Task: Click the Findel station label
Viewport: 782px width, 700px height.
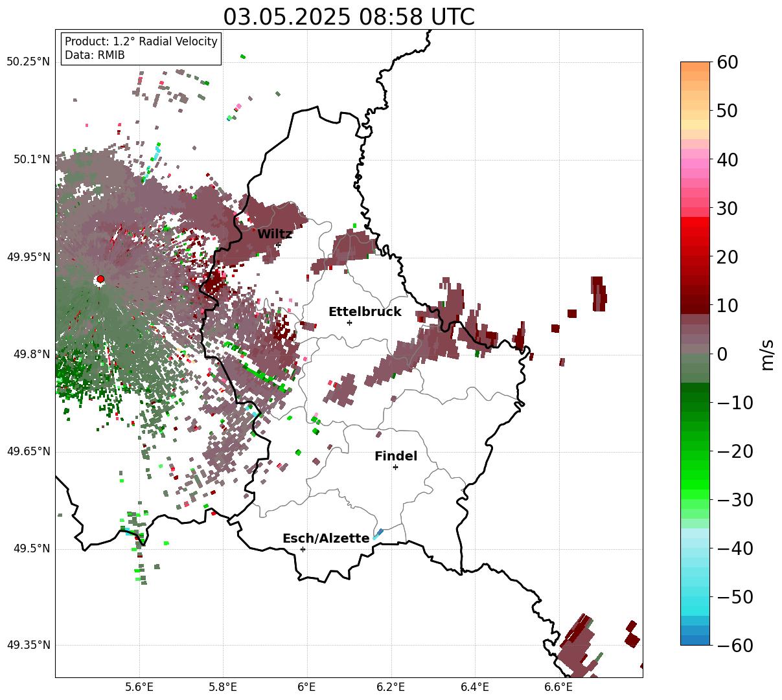Action: tap(396, 457)
